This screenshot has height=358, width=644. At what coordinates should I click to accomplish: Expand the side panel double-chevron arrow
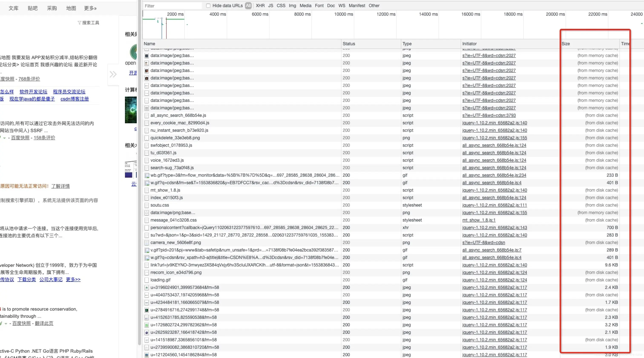113,74
